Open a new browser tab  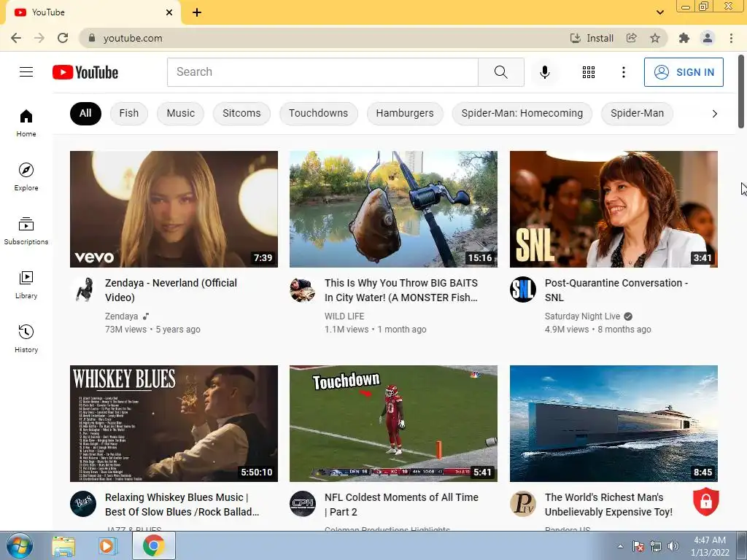[197, 12]
